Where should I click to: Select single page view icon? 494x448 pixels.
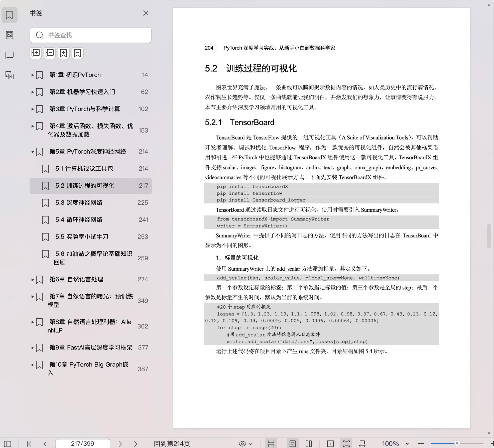(292, 444)
